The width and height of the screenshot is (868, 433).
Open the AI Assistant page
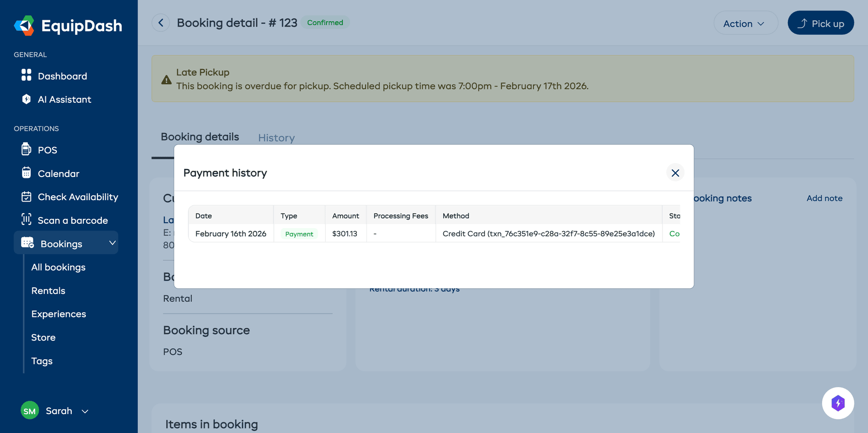click(x=66, y=99)
